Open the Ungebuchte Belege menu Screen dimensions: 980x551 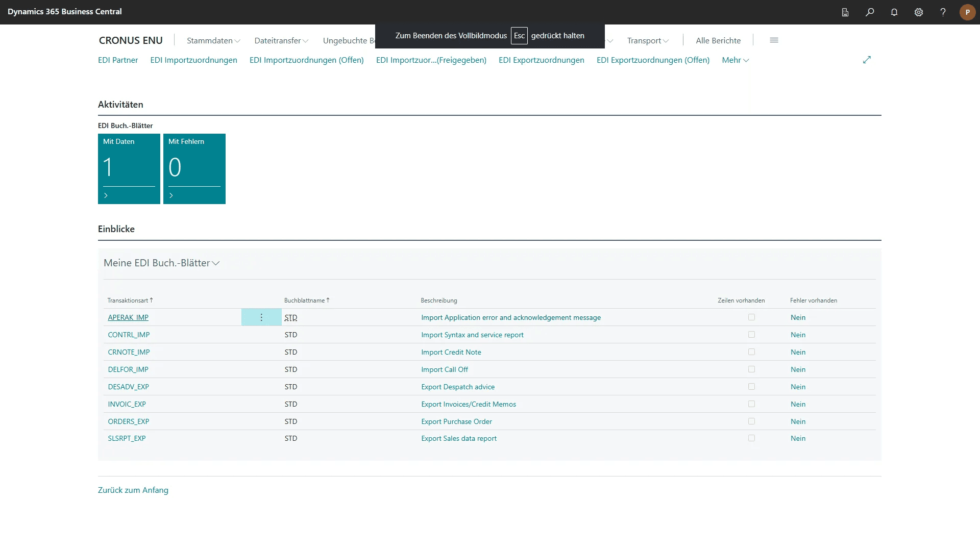(x=349, y=40)
